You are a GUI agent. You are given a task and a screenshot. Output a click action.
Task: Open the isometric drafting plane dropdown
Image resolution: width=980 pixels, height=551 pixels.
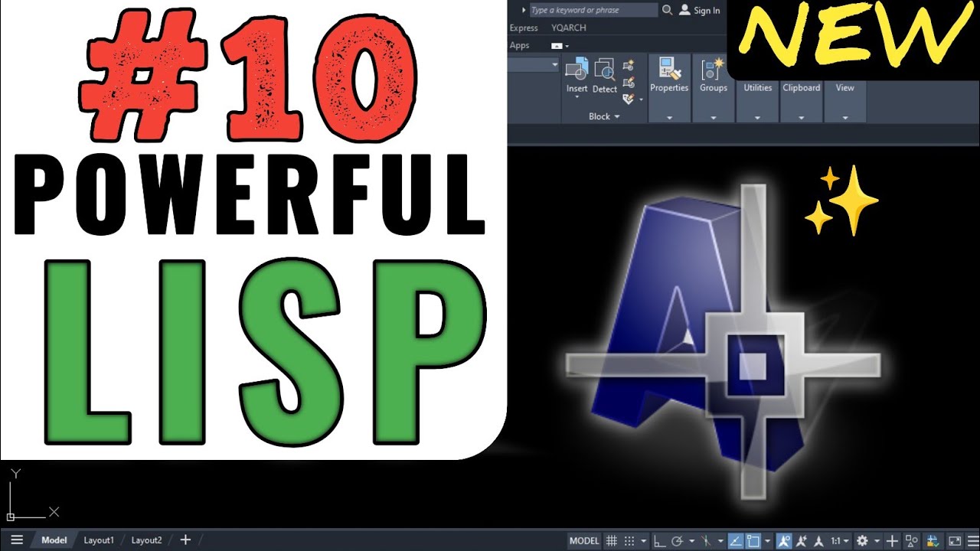pos(721,541)
